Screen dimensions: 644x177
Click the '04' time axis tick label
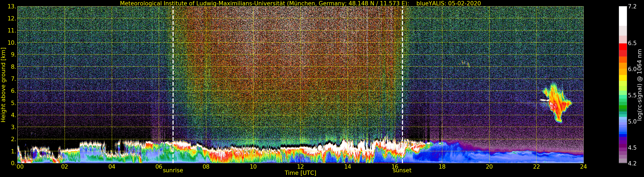112,166
